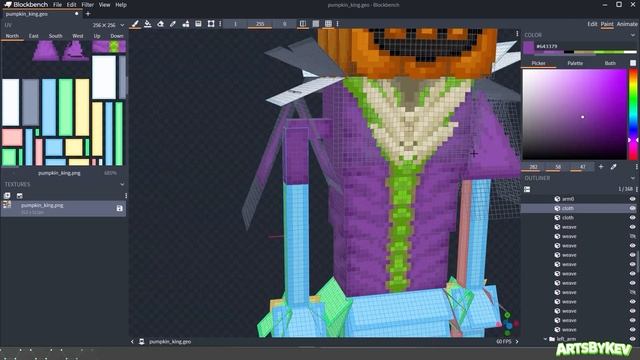
Task: Open the paint options overflow menu
Action: (338, 24)
